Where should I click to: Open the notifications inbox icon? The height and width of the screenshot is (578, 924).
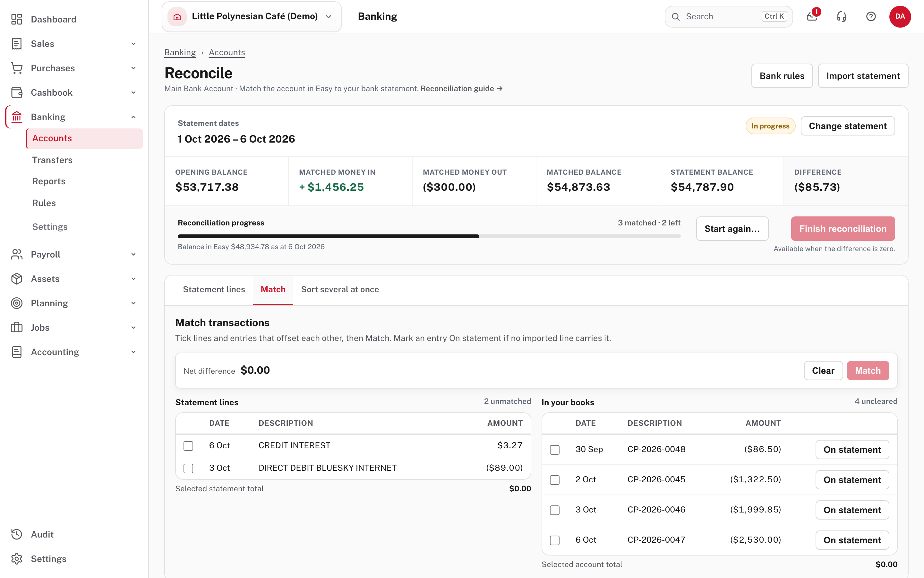(x=812, y=16)
